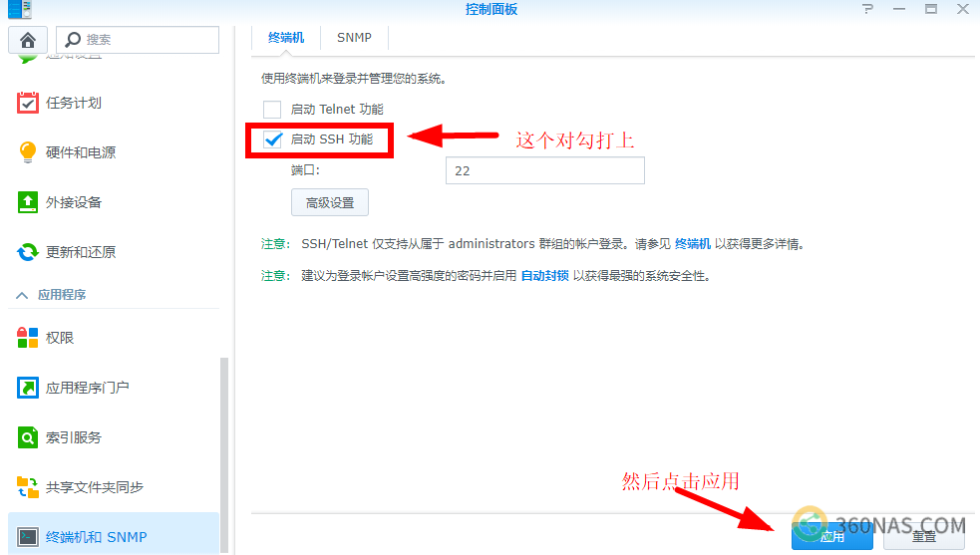Open 索引服务 search icon

(x=28, y=437)
